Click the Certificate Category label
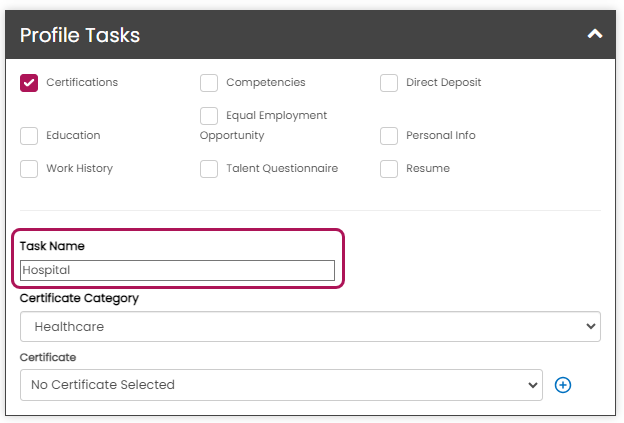The height and width of the screenshot is (423, 624). click(79, 298)
